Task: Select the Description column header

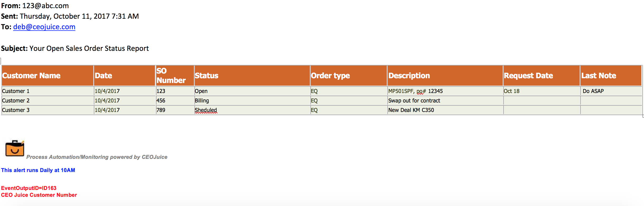Action: point(445,76)
